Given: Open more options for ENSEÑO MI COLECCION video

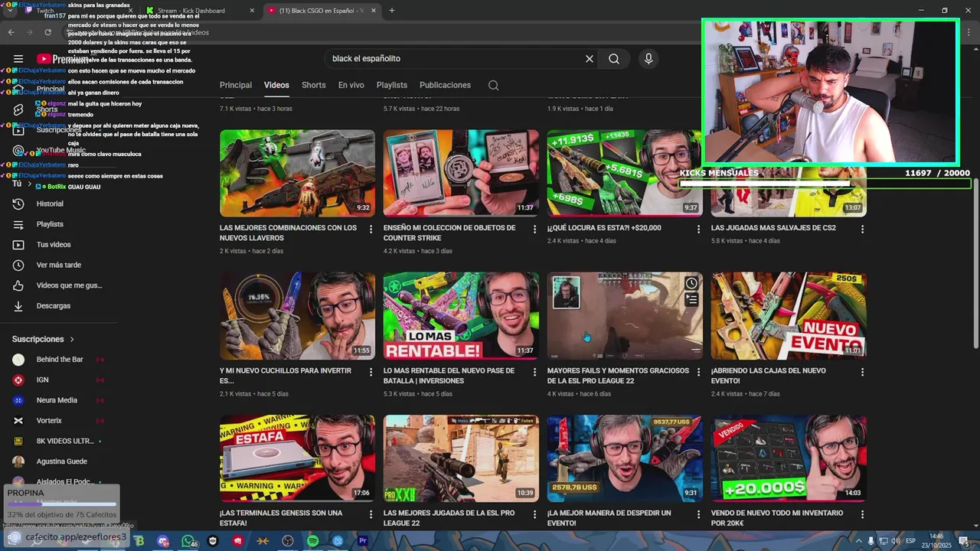Looking at the screenshot, I should pos(535,229).
